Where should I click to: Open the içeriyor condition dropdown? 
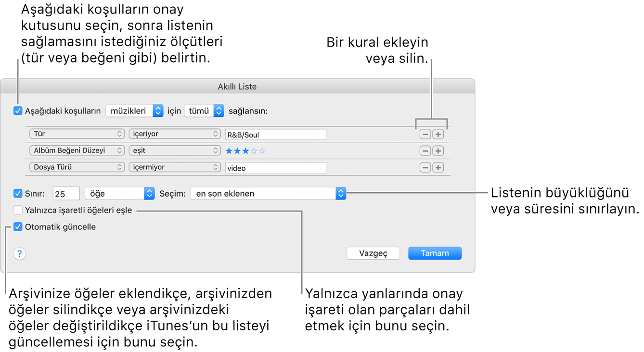point(175,135)
